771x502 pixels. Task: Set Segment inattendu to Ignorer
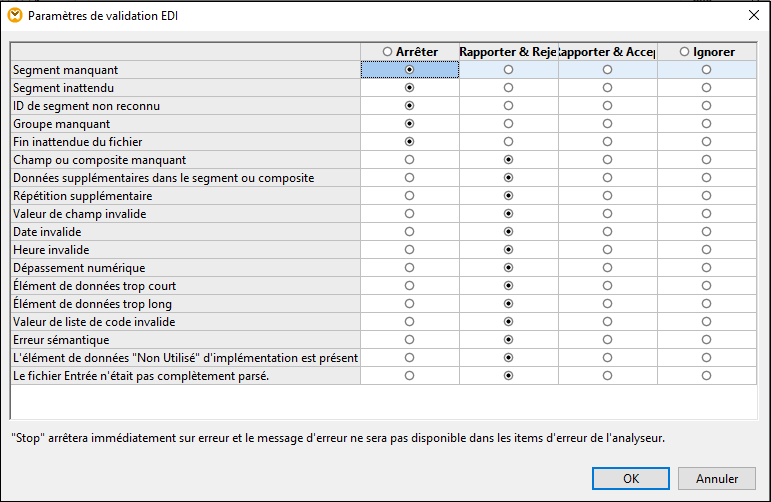coord(707,88)
